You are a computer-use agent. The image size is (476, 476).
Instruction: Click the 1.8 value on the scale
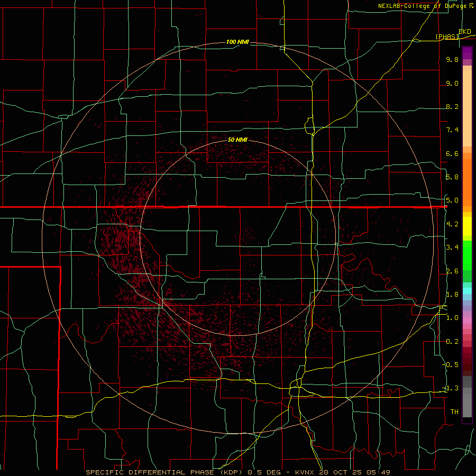click(x=452, y=295)
